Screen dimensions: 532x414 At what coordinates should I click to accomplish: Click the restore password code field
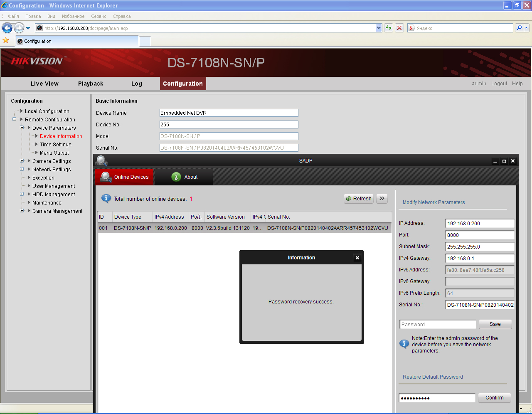(437, 398)
